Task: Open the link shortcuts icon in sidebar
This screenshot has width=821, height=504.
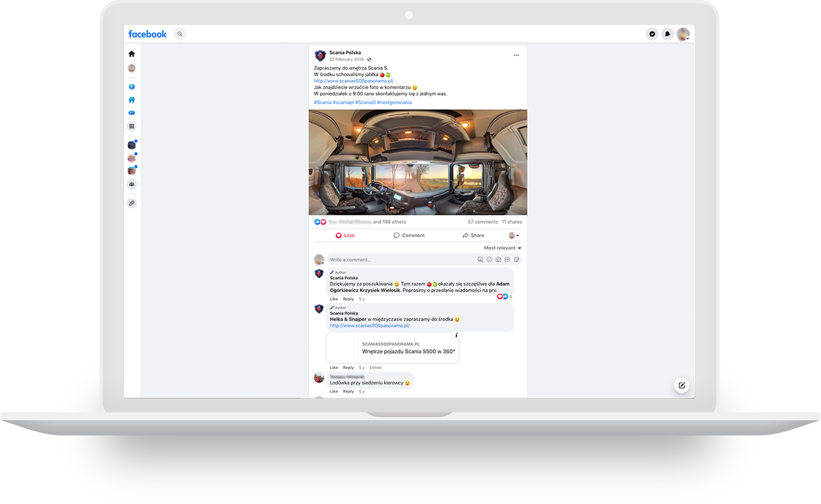Action: [132, 203]
